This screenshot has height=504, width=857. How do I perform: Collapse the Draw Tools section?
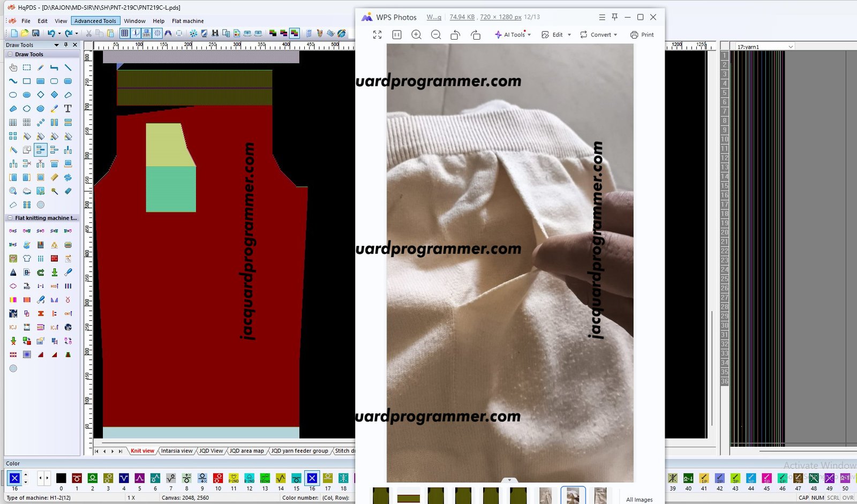[10, 54]
